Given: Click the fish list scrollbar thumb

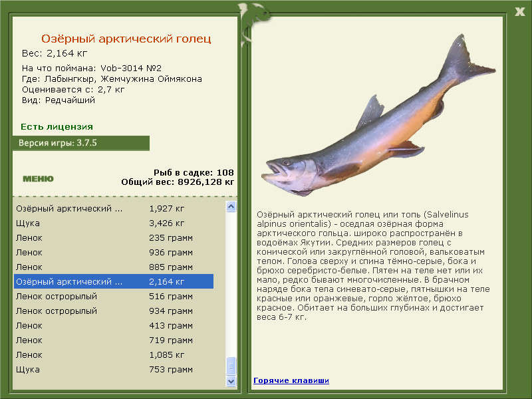Looking at the screenshot, I should click(231, 366).
